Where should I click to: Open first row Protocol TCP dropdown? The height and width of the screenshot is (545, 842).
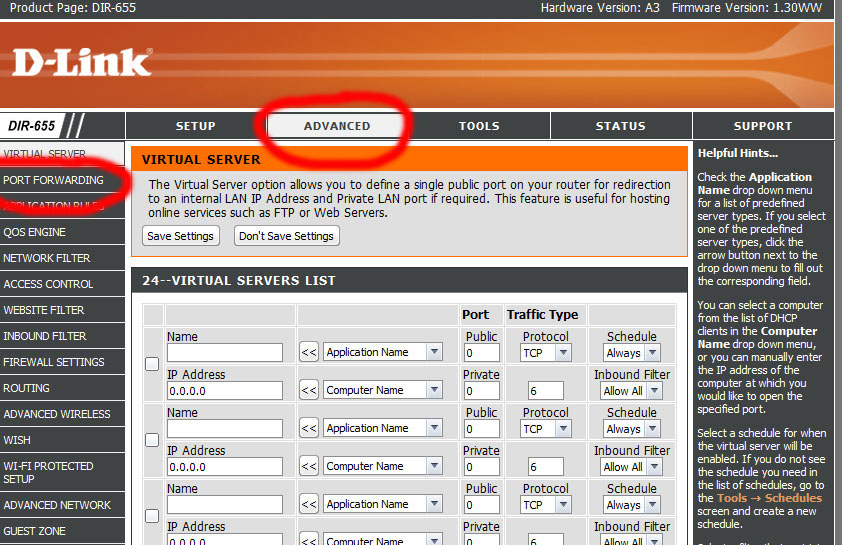coord(546,353)
